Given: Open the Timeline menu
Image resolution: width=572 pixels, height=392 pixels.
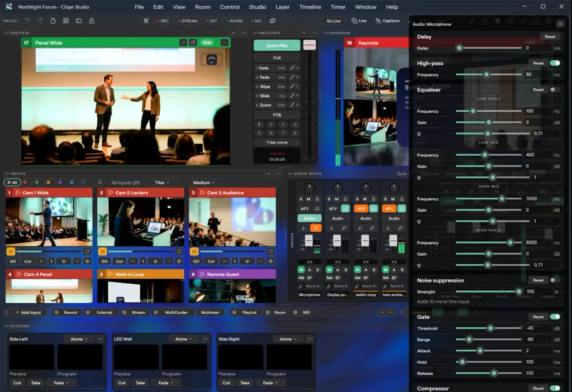Looking at the screenshot, I should tap(310, 7).
